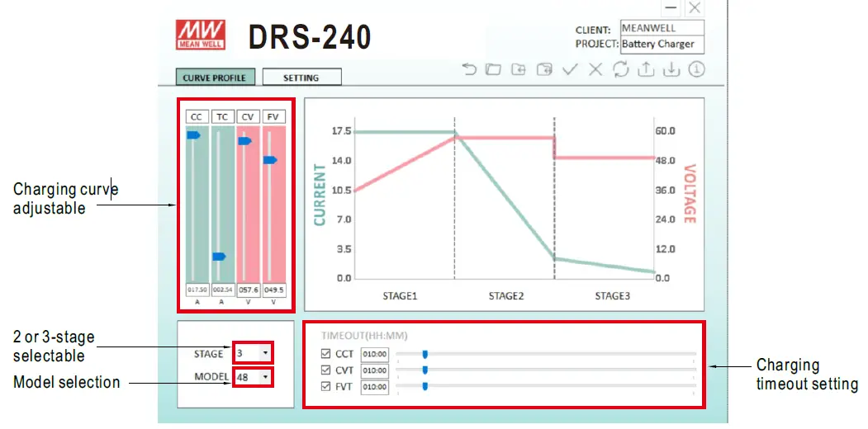Click the TC column header label
The image size is (868, 429).
pyautogui.click(x=222, y=116)
